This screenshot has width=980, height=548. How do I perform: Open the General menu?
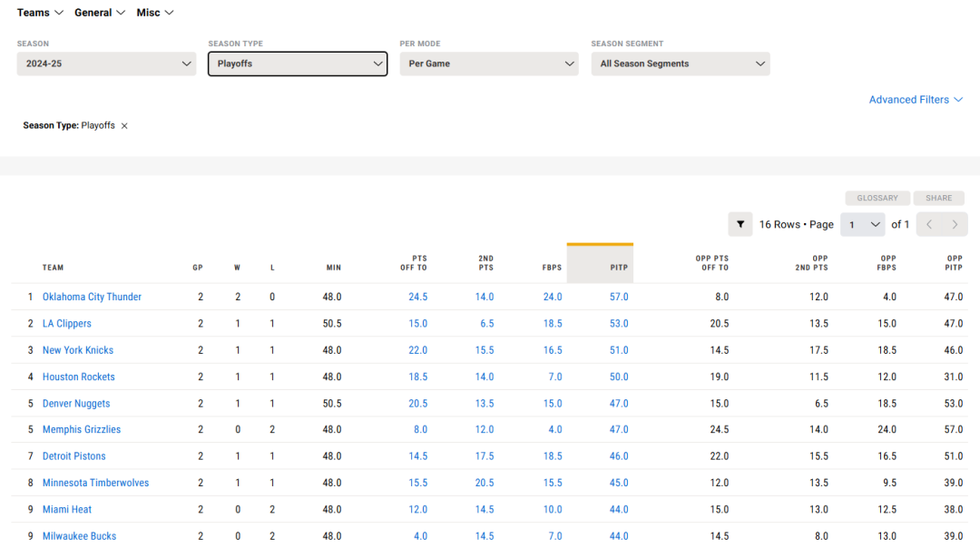100,13
